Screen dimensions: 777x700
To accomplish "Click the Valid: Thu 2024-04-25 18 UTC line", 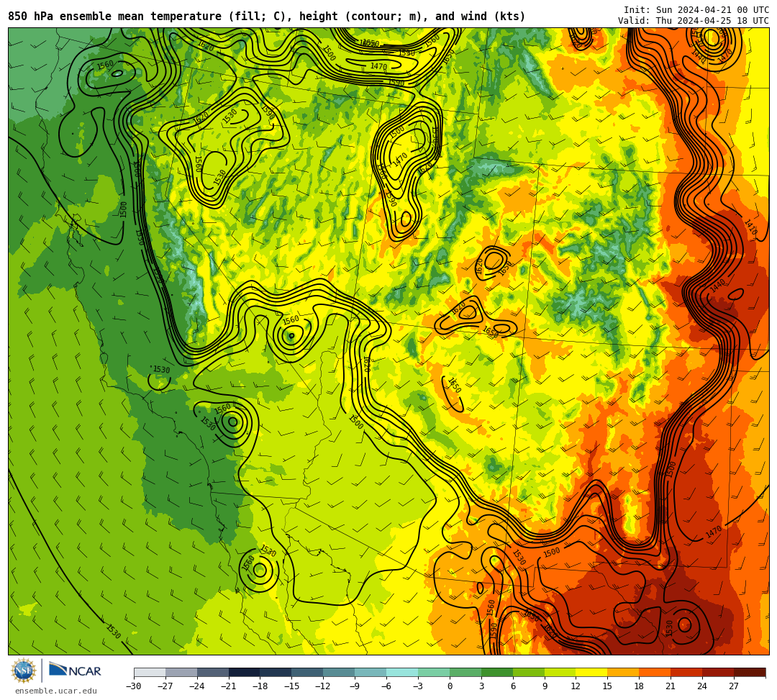I will coord(694,21).
